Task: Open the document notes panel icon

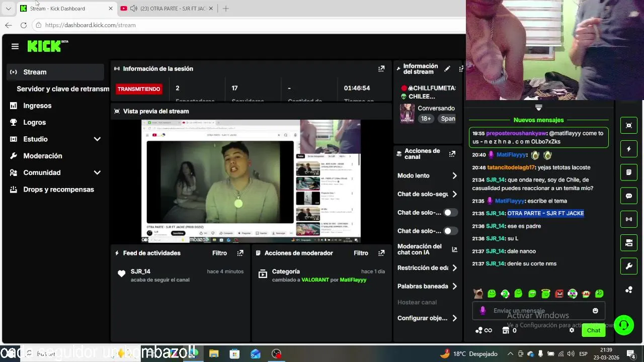Action: click(x=629, y=172)
